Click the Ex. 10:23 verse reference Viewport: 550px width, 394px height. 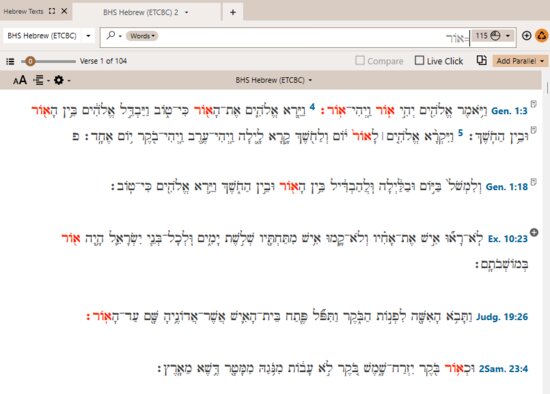(x=508, y=239)
